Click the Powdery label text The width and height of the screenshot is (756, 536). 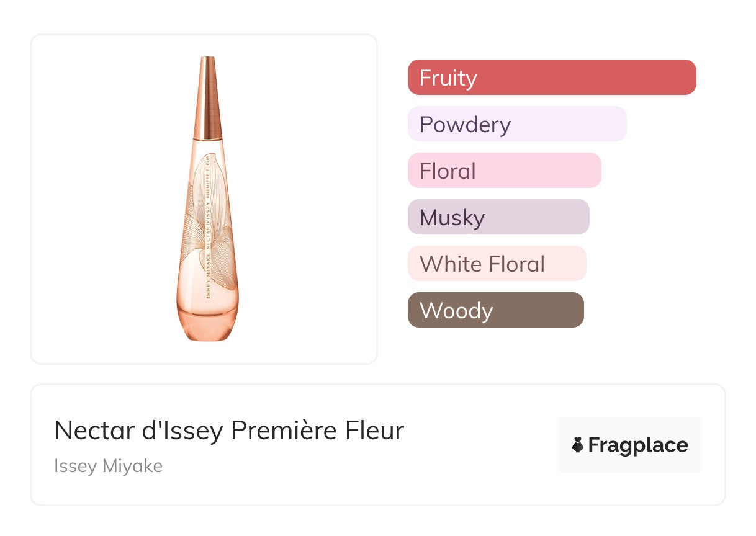coord(465,125)
